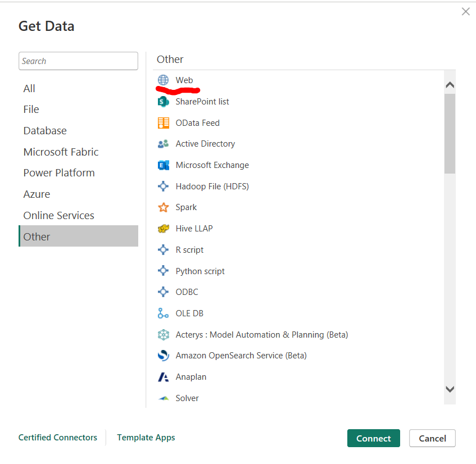
Task: Click the Solver connector icon
Action: click(x=164, y=398)
